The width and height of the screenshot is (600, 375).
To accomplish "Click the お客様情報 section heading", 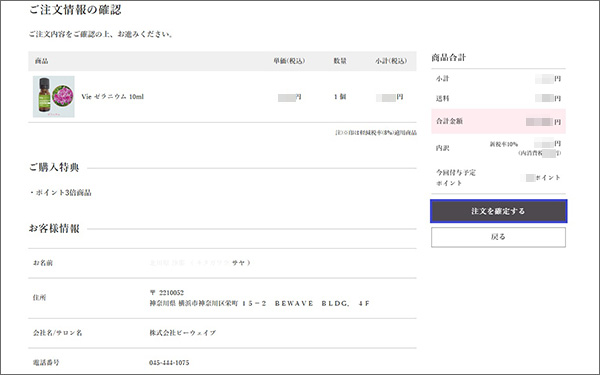I will [x=54, y=228].
